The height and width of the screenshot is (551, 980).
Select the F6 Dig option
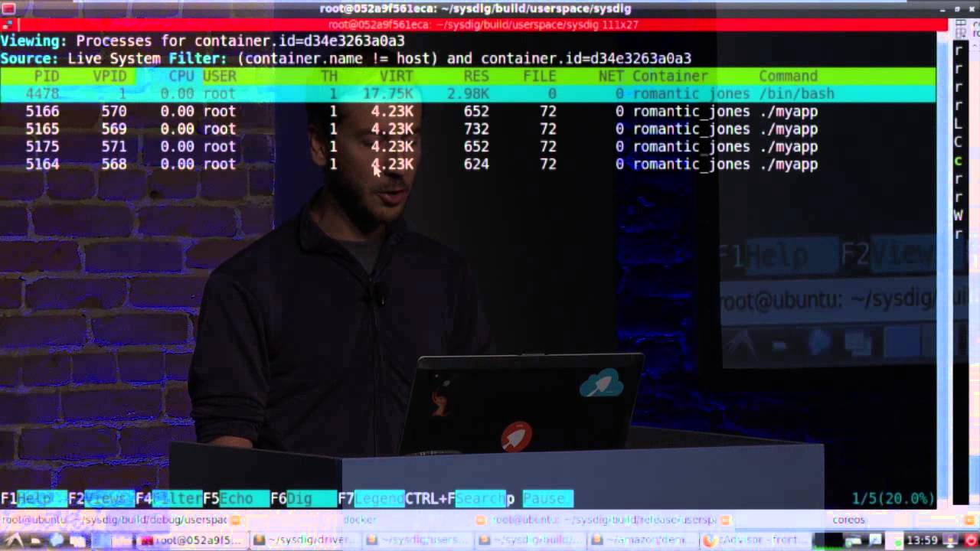pos(303,499)
